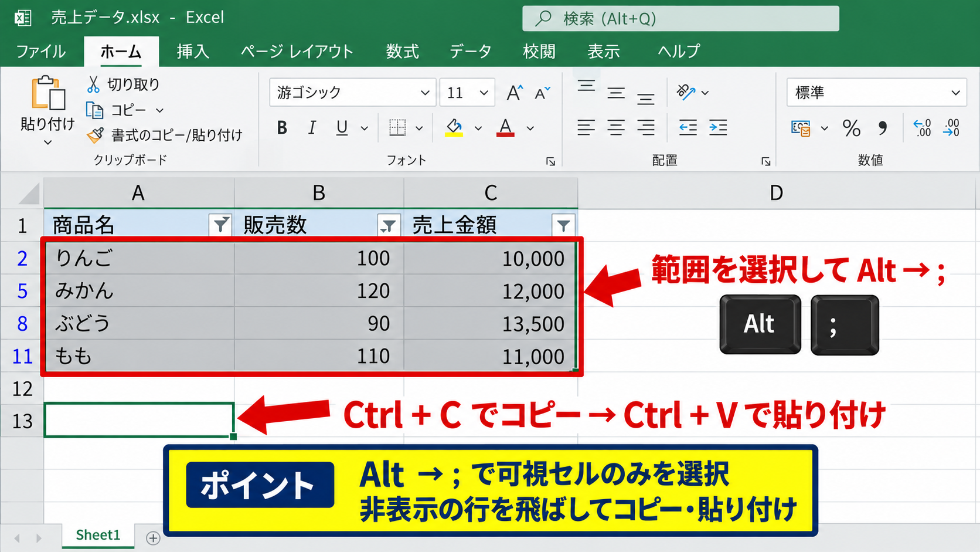Align text right in cell
This screenshot has width=980, height=552.
tap(646, 127)
